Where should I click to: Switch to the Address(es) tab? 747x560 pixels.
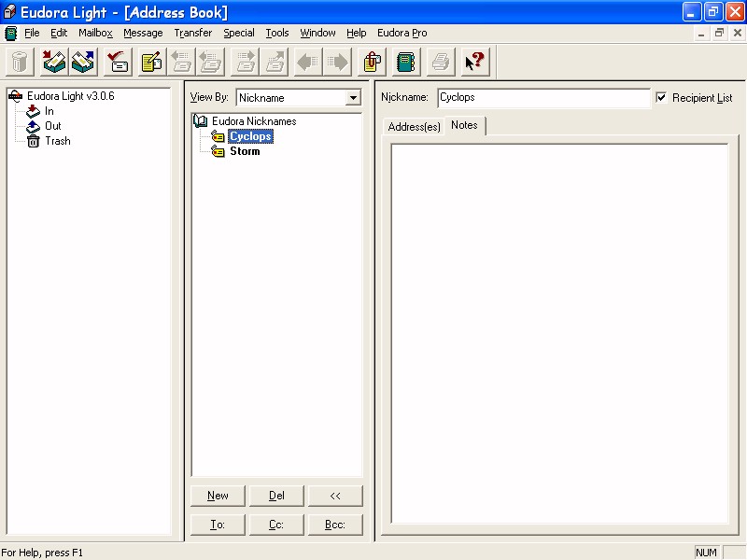pyautogui.click(x=414, y=127)
